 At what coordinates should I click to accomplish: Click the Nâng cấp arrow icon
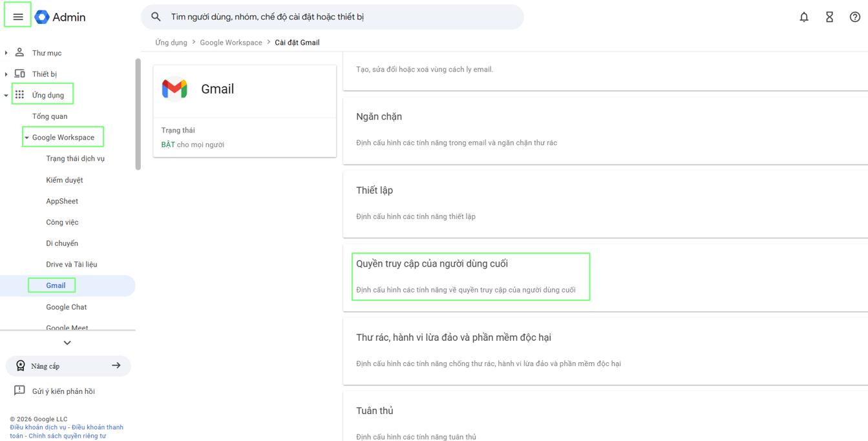(116, 365)
